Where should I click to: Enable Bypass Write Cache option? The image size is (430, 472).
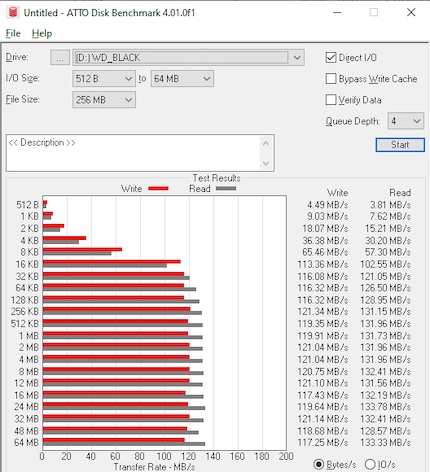pyautogui.click(x=331, y=79)
